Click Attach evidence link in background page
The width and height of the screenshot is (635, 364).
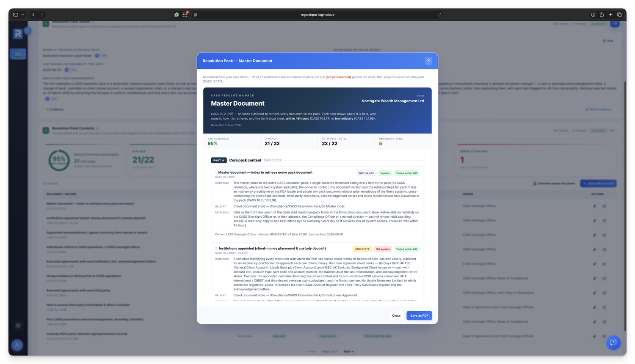(598, 109)
